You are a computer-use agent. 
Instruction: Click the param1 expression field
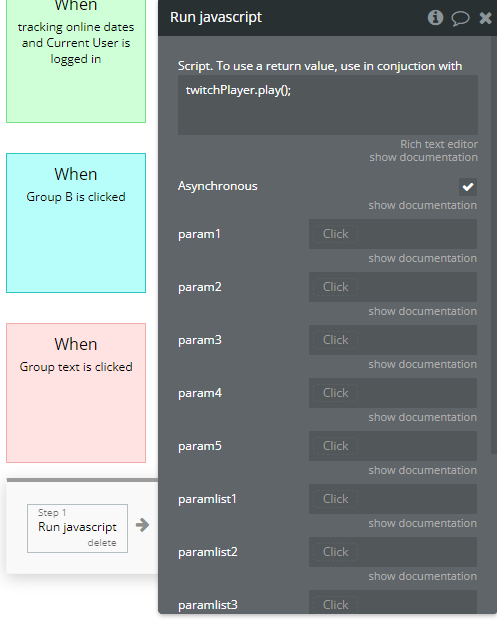[x=393, y=234]
